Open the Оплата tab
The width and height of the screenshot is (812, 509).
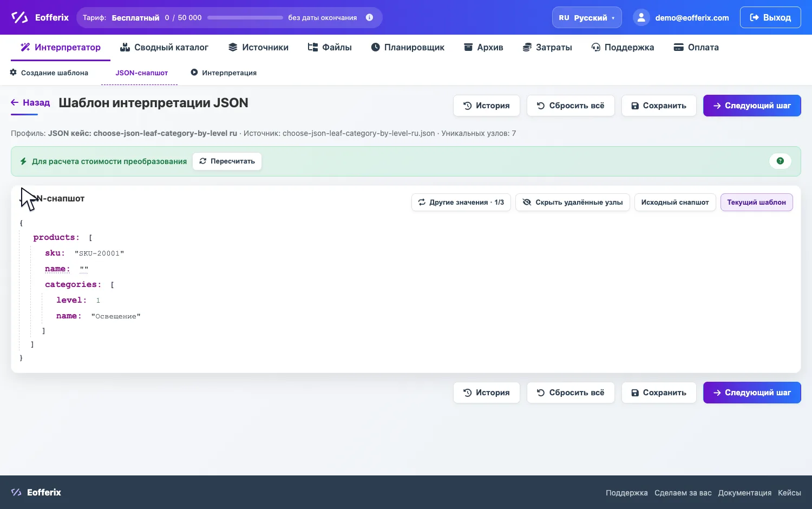(696, 47)
